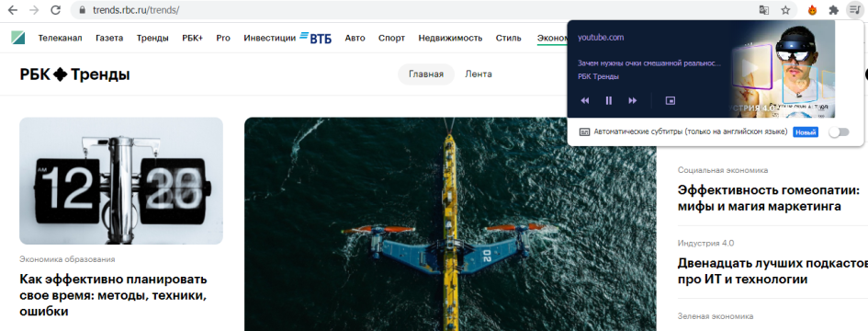Toggle automatic subtitles switch
Image resolution: width=868 pixels, height=331 pixels.
click(838, 132)
